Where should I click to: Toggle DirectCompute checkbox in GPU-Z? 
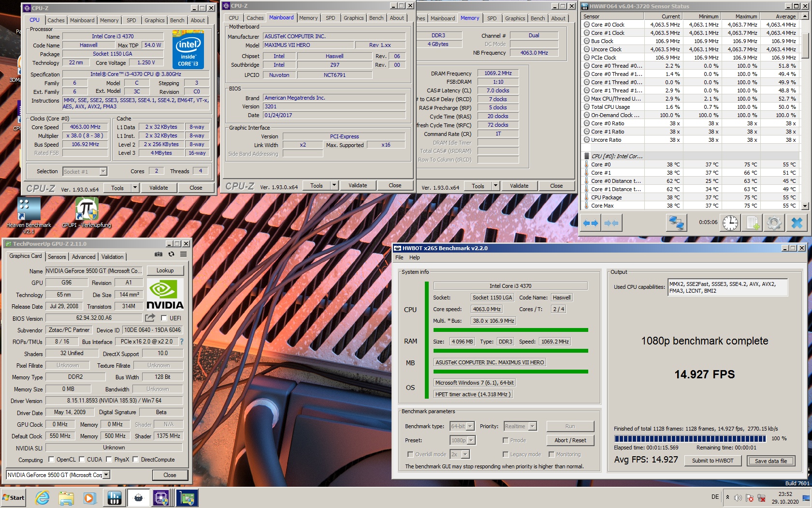tap(135, 460)
